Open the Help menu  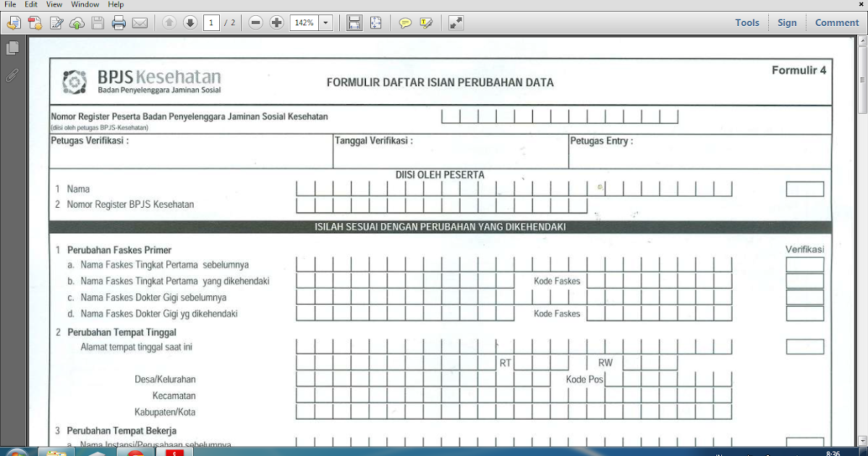tap(116, 4)
